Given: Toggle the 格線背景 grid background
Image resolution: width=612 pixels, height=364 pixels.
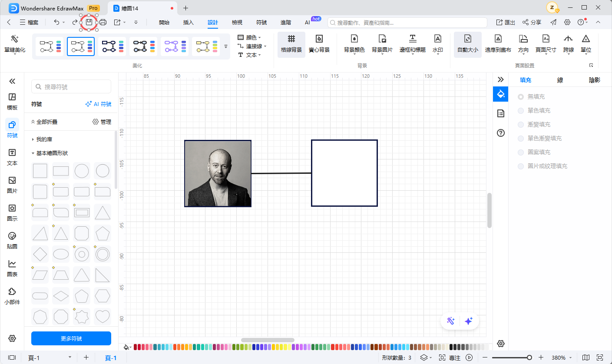Looking at the screenshot, I should coord(291,40).
